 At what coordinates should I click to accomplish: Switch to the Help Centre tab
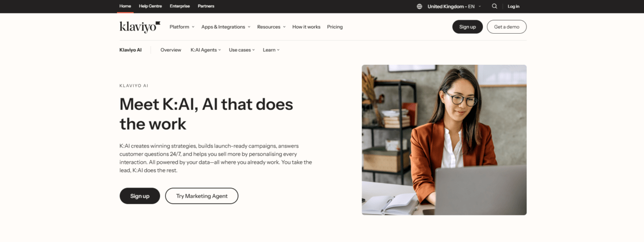coord(150,6)
